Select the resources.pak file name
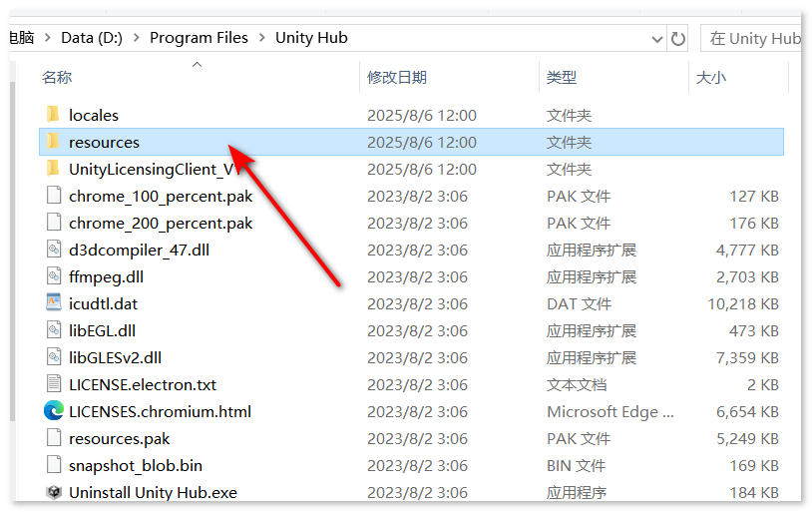 tap(119, 439)
